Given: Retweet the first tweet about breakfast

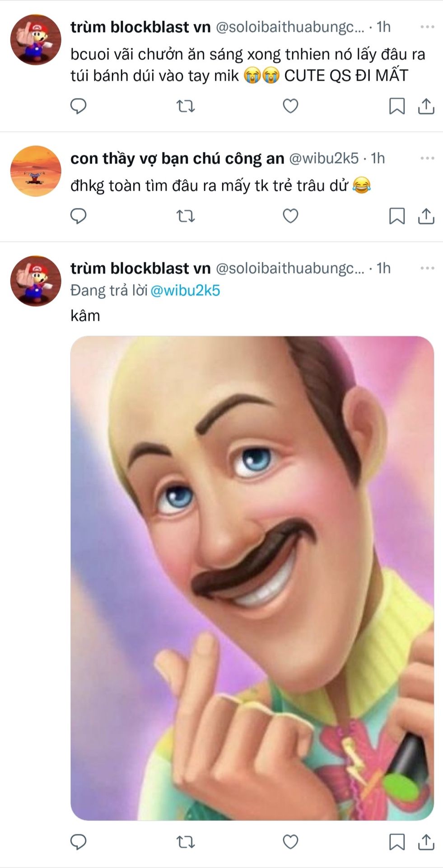Looking at the screenshot, I should [185, 106].
